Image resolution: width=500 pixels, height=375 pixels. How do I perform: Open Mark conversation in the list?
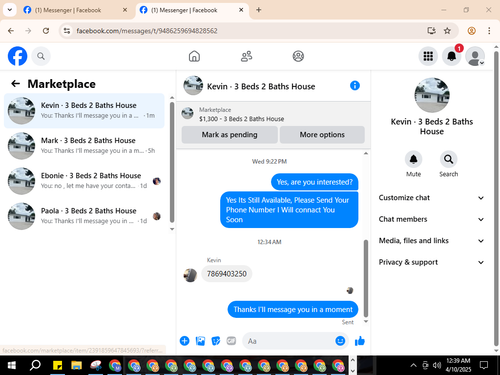(x=84, y=146)
